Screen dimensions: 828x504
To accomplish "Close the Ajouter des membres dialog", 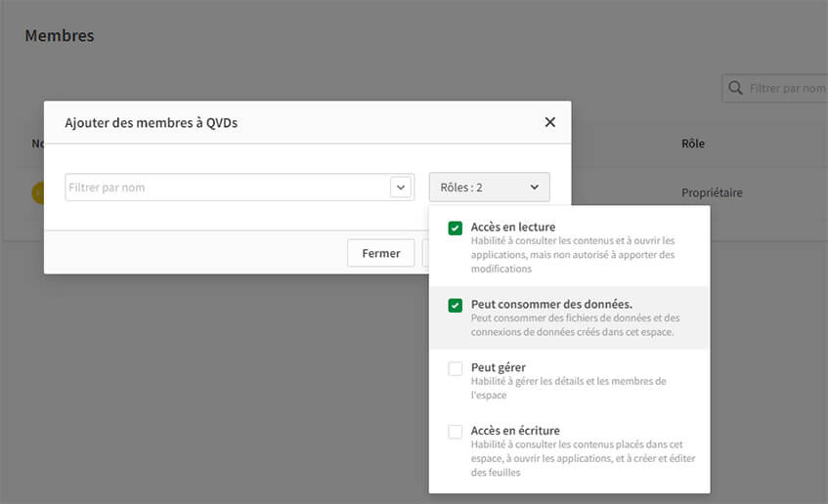I will (549, 122).
